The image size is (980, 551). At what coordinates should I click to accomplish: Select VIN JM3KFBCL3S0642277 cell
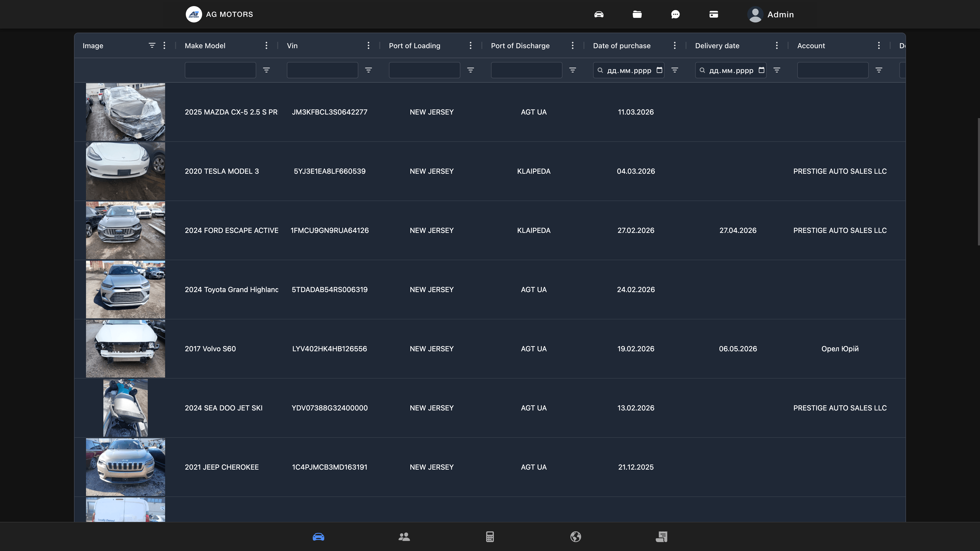tap(329, 112)
